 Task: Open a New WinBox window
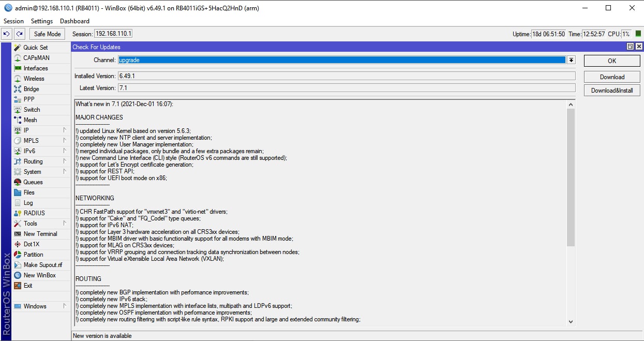pyautogui.click(x=41, y=275)
